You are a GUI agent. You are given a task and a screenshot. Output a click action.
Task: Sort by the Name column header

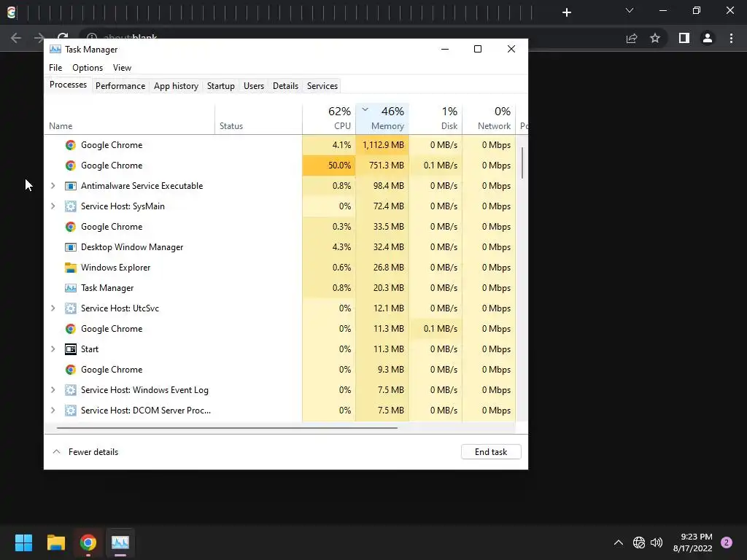click(x=130, y=119)
